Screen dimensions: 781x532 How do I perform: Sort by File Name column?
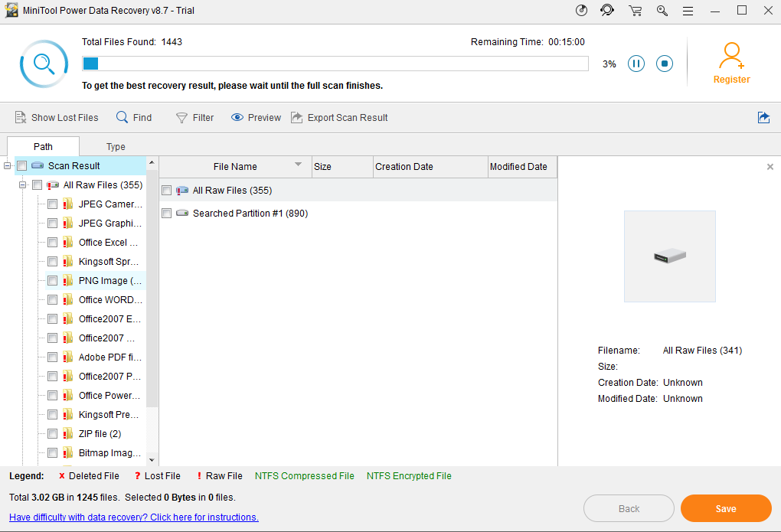[235, 167]
